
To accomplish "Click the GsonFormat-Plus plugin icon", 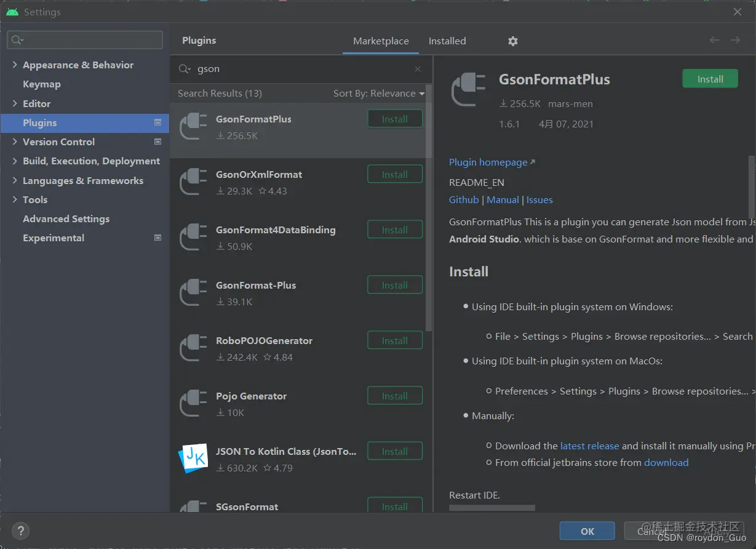I will [193, 293].
